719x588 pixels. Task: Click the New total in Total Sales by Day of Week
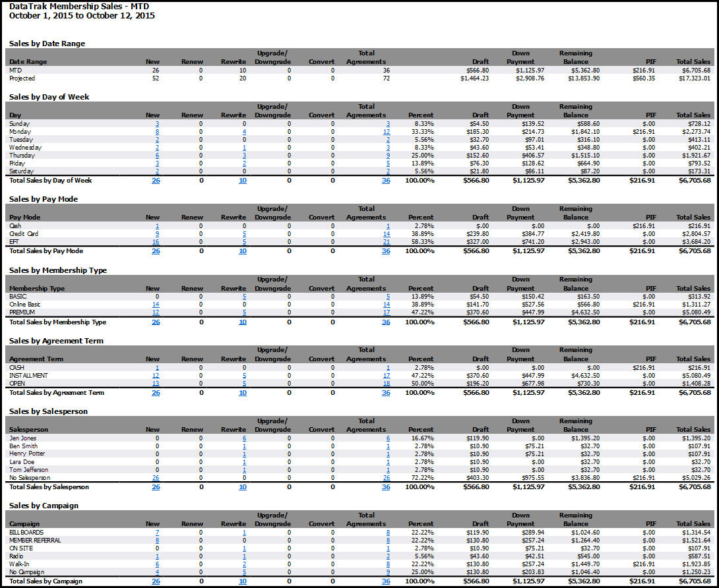(x=156, y=181)
